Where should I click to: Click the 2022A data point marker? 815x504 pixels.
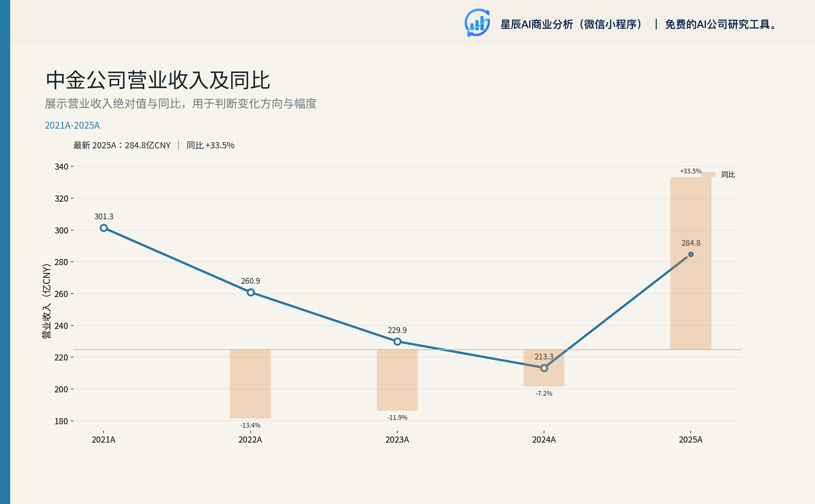(251, 292)
